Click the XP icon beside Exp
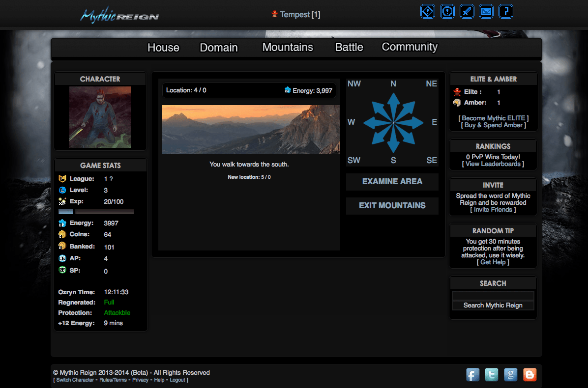Viewport: 588px width, 388px height. tap(62, 201)
